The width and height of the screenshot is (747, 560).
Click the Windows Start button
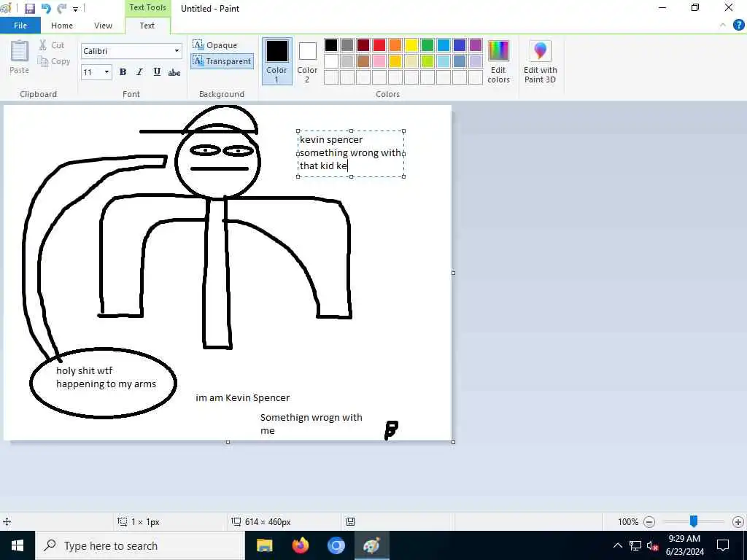pyautogui.click(x=18, y=545)
